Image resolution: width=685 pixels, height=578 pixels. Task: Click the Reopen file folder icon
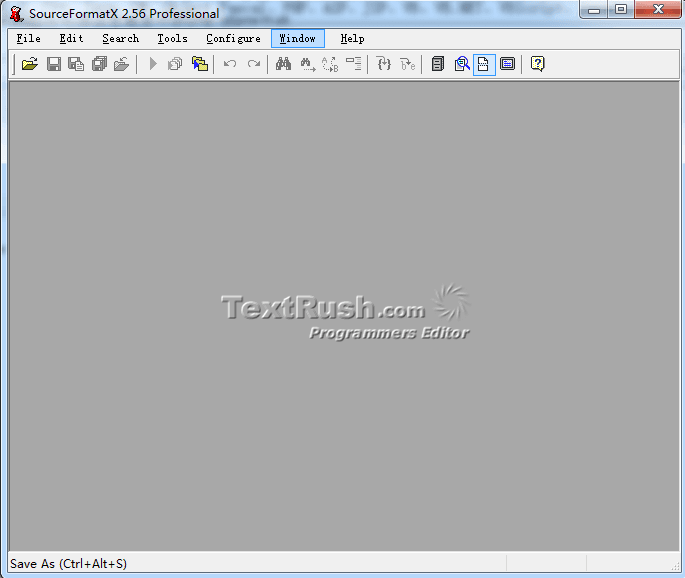click(x=121, y=64)
